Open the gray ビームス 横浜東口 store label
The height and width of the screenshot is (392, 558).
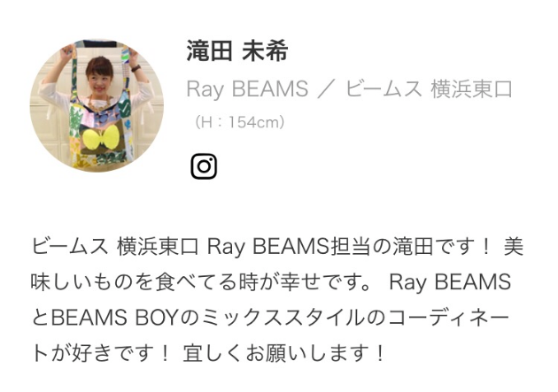[429, 88]
